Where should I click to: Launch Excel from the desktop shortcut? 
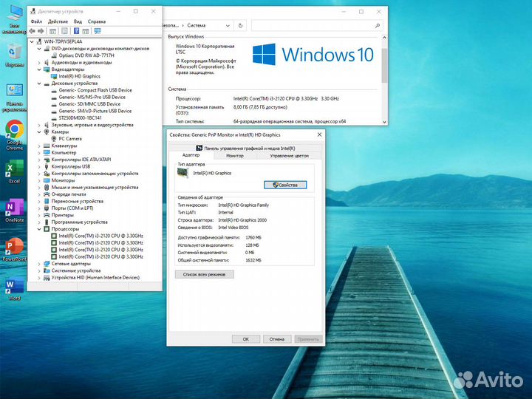coord(15,171)
